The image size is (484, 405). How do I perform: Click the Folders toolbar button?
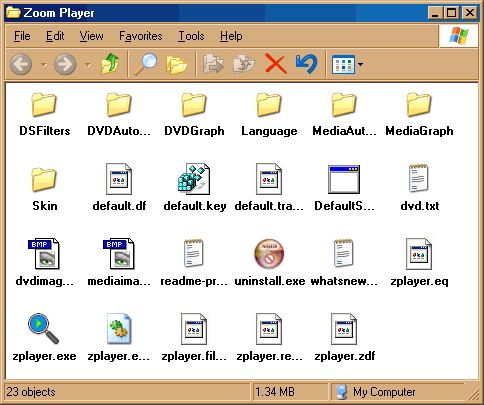[x=176, y=64]
